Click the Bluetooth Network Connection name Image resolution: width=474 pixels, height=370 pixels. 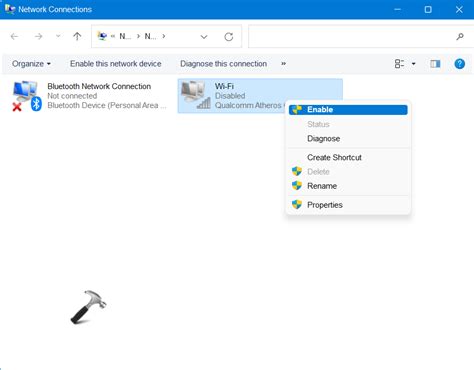(99, 86)
